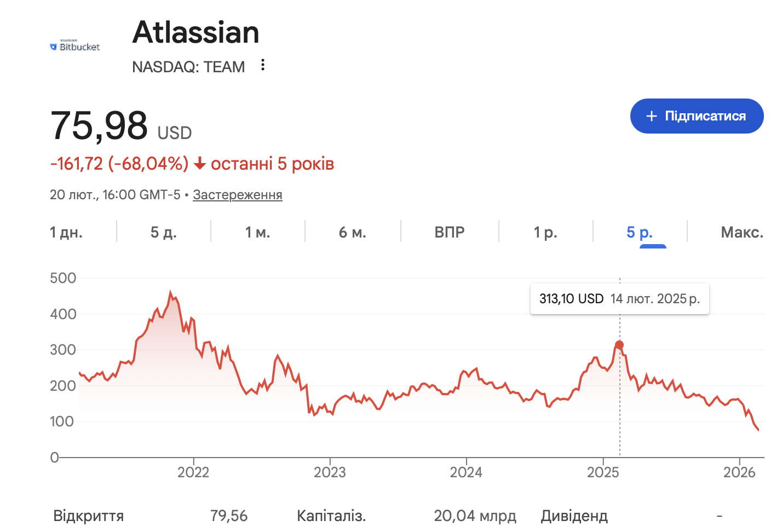Click the red data point marker on chart
The height and width of the screenshot is (532, 782).
pyautogui.click(x=619, y=345)
